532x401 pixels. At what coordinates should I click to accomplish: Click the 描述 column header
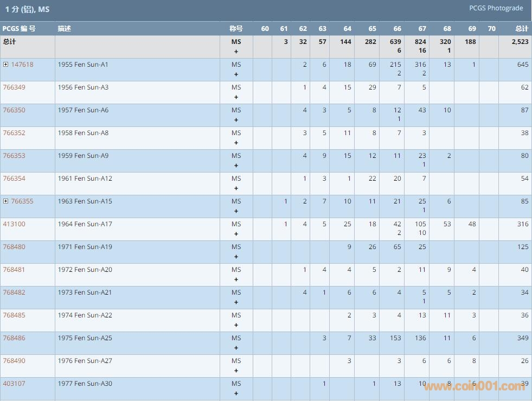pyautogui.click(x=65, y=29)
